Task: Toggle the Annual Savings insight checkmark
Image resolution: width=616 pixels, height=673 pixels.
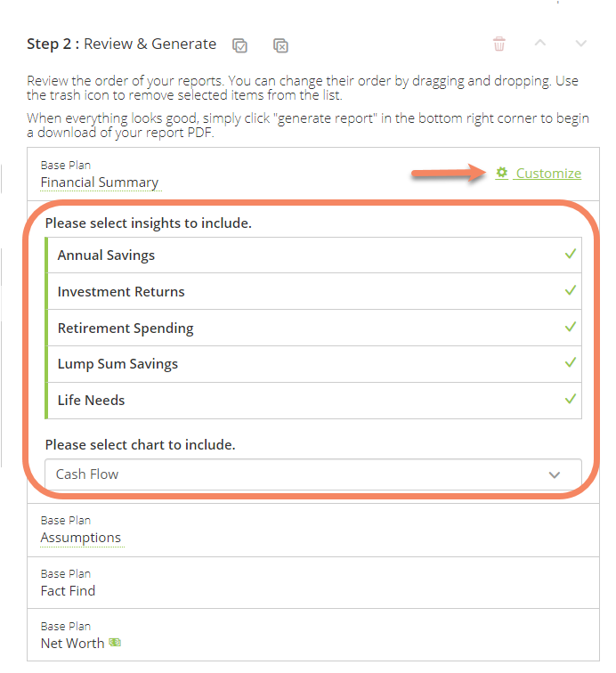Action: pos(571,254)
